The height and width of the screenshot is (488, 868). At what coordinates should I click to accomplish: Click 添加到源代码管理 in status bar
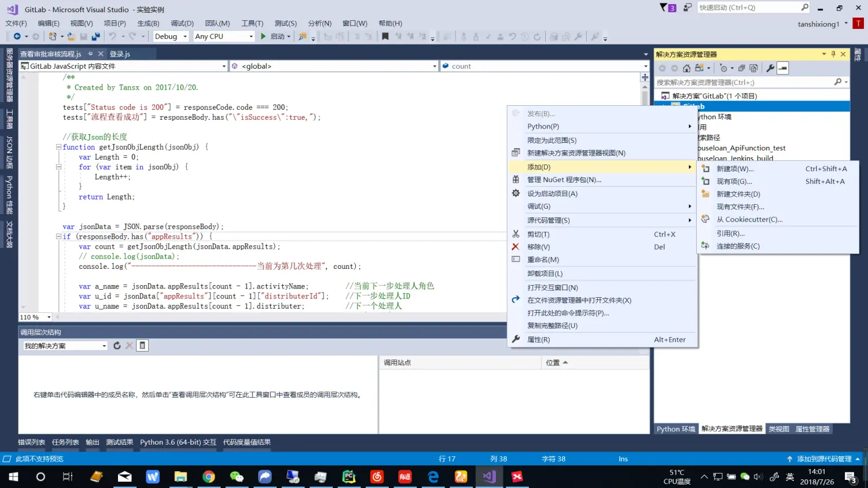[824, 459]
